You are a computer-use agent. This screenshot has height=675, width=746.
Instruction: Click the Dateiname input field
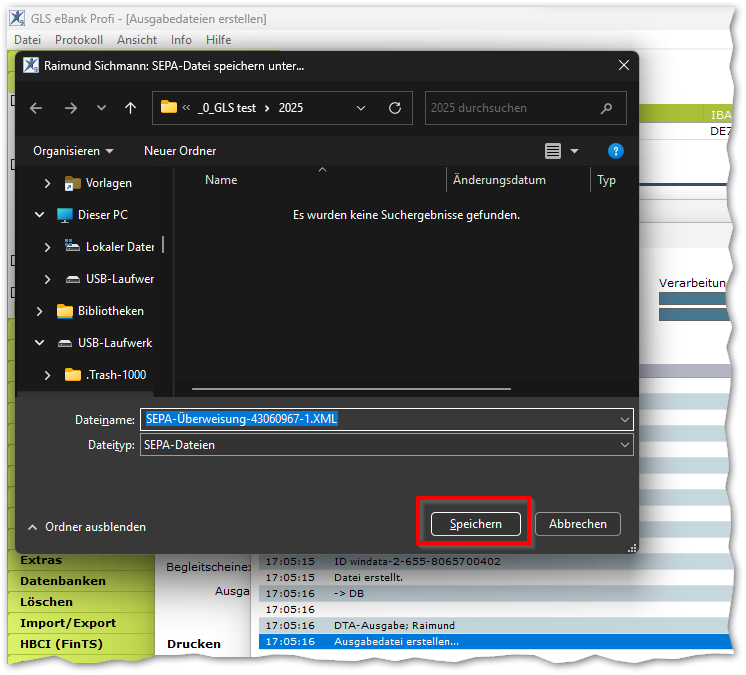(x=380, y=419)
